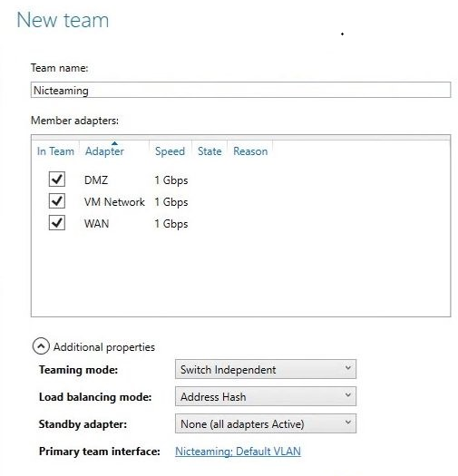The width and height of the screenshot is (458, 476).
Task: Click the Adapter sort arrow indicator
Action: pos(114,143)
